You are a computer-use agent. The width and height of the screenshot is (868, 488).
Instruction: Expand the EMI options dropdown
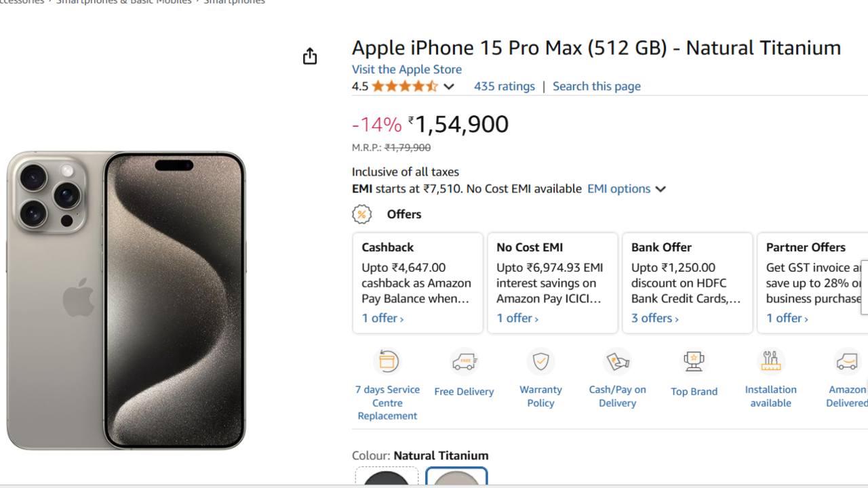point(627,189)
